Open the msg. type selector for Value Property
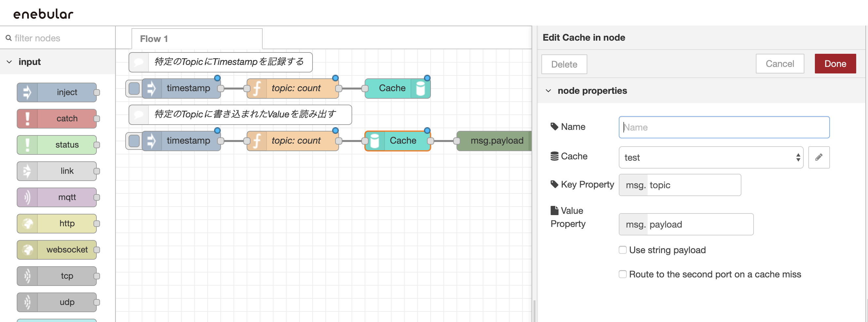This screenshot has height=322, width=868. [x=633, y=224]
